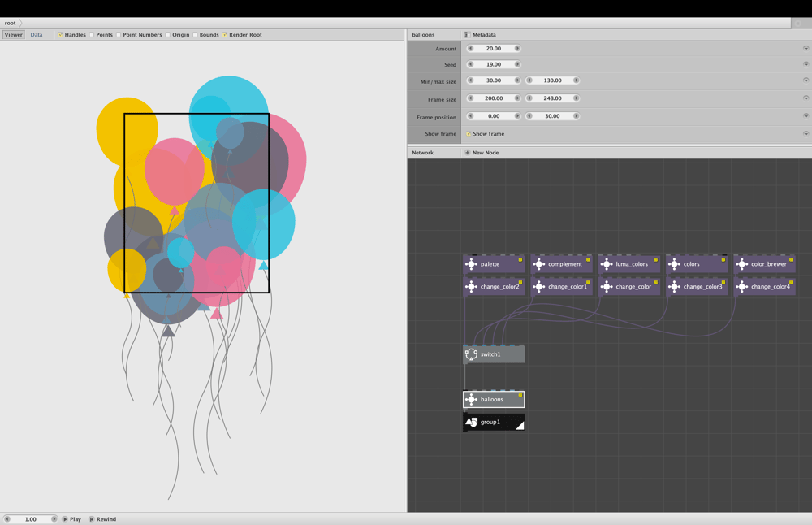
Task: Increase the Amount value with right arrow
Action: pyautogui.click(x=516, y=48)
